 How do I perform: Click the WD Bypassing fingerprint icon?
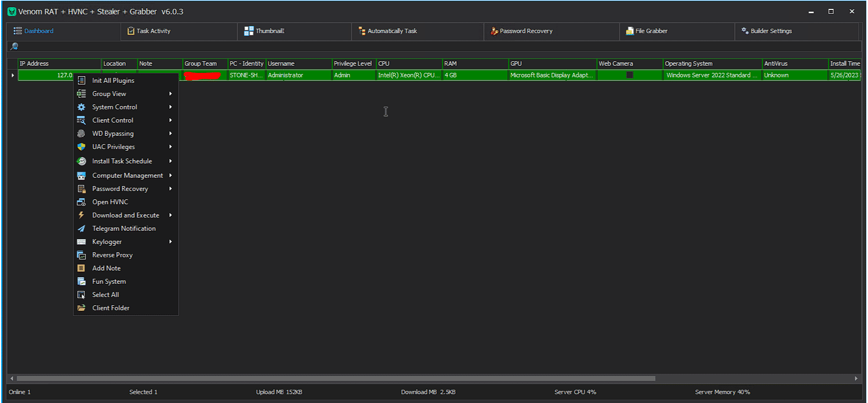point(81,134)
